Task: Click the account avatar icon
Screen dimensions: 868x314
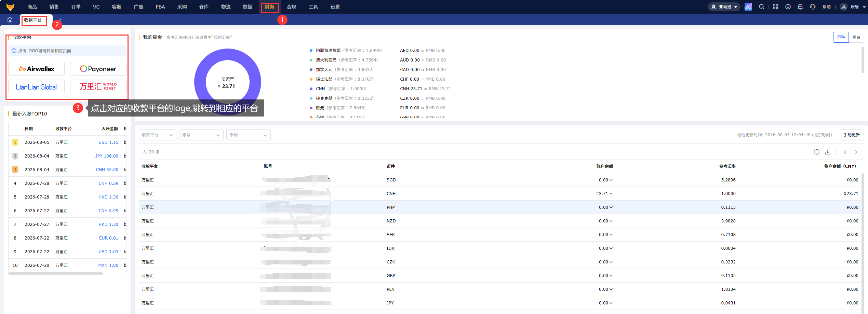Action: [x=844, y=7]
